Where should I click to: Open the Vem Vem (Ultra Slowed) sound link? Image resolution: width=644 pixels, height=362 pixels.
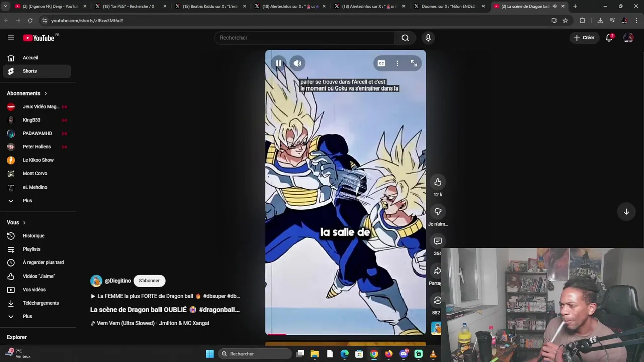coord(149,323)
